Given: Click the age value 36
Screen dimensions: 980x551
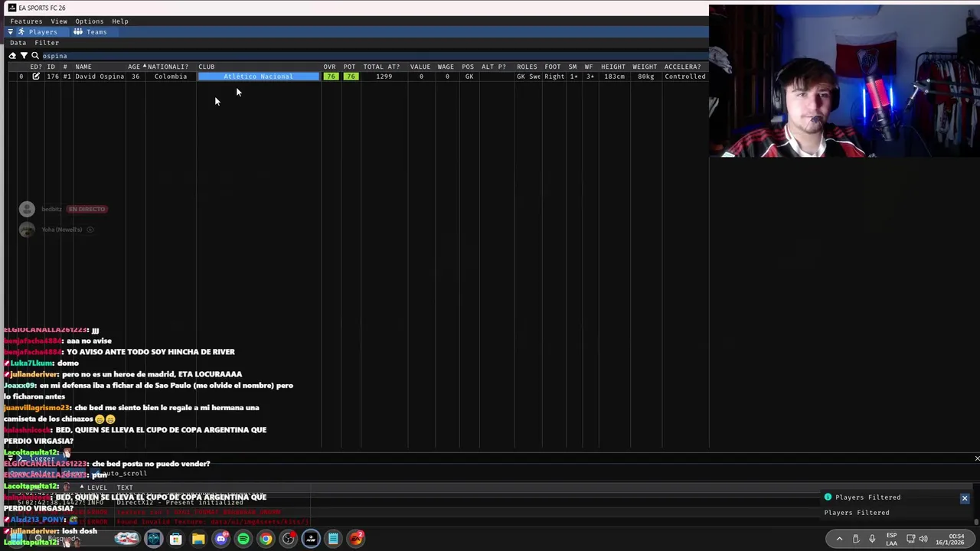Looking at the screenshot, I should tap(136, 77).
